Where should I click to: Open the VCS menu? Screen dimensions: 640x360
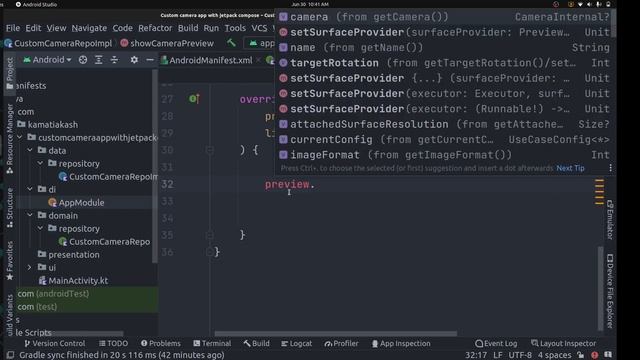point(259,28)
